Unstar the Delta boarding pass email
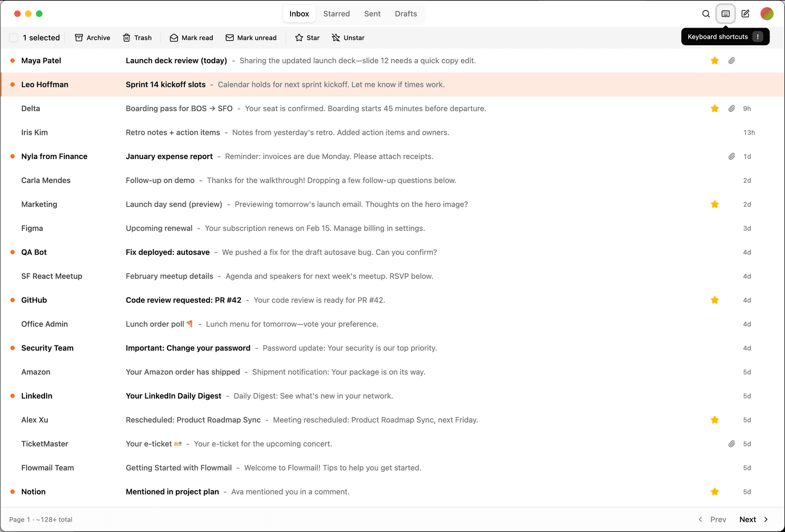Viewport: 785px width, 532px height. tap(714, 108)
